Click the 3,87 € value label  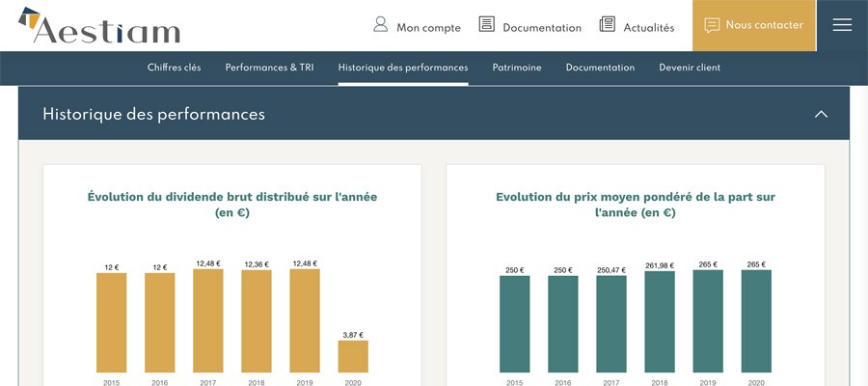(353, 335)
